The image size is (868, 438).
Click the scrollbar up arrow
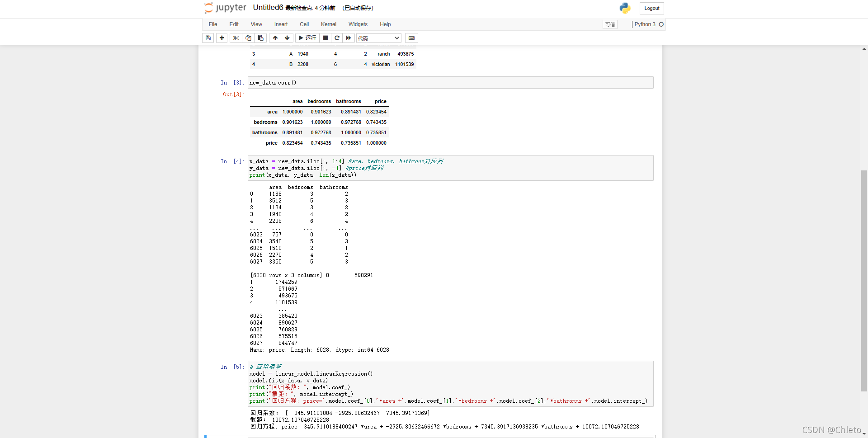pyautogui.click(x=864, y=48)
